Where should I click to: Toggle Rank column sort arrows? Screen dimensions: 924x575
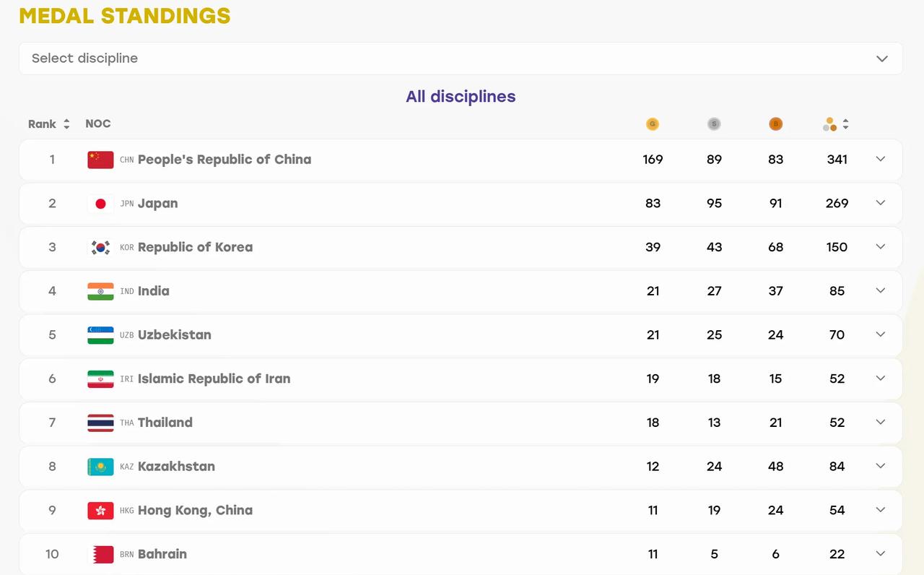[x=66, y=124]
